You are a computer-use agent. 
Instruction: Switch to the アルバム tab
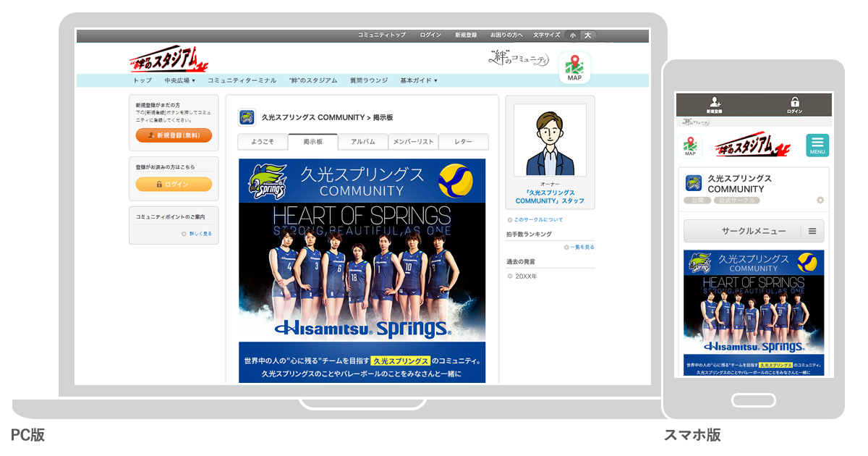pos(363,142)
